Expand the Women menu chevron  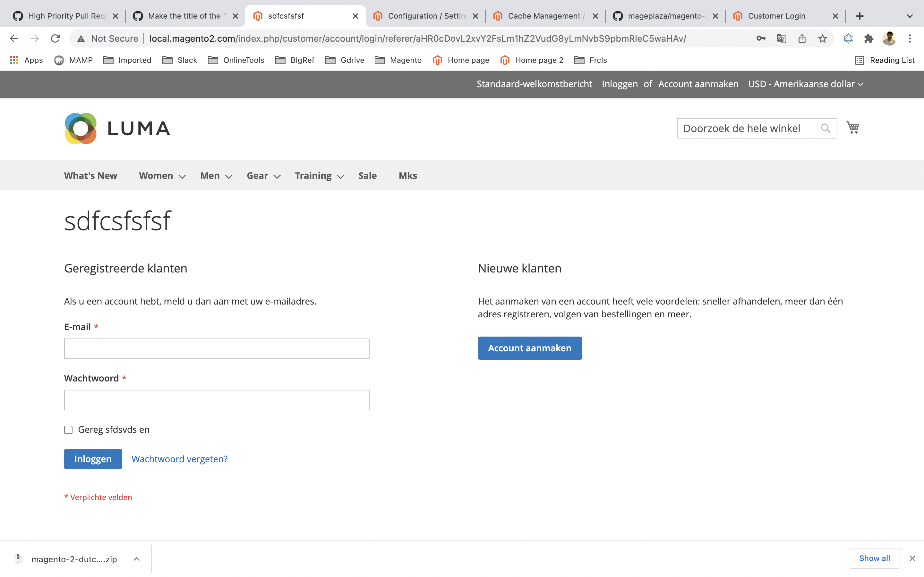[x=183, y=176]
